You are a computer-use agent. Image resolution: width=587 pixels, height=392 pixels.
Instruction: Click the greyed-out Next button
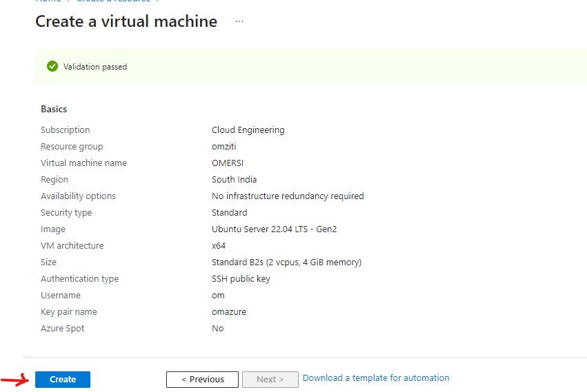[x=270, y=380]
